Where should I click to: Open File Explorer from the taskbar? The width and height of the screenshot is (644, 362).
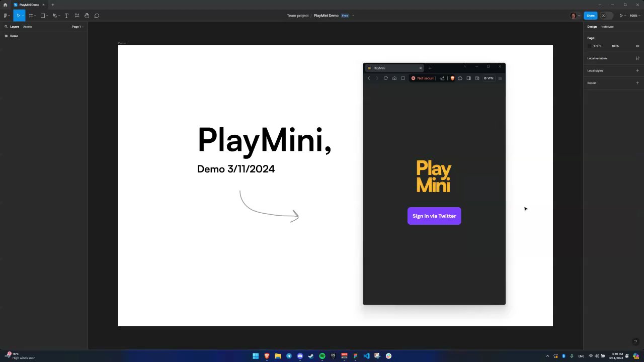[278, 356]
